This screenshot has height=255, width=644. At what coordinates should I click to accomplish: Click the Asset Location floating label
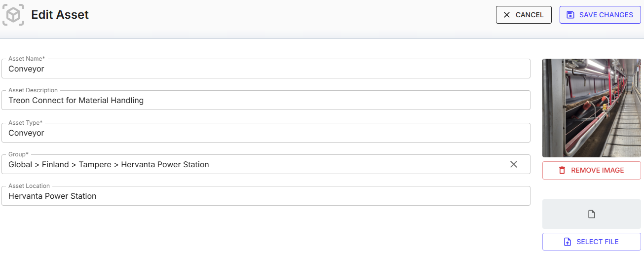tap(29, 186)
